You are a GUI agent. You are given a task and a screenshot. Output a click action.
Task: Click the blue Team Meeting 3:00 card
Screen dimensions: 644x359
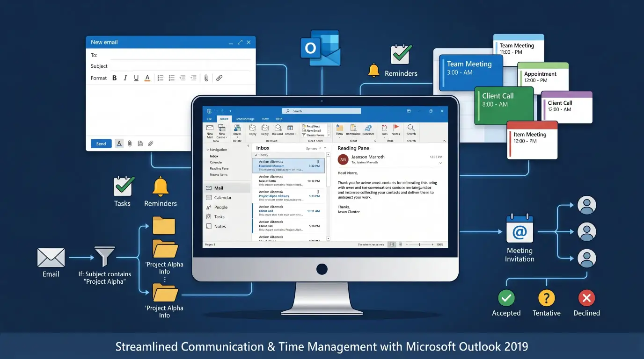470,72
